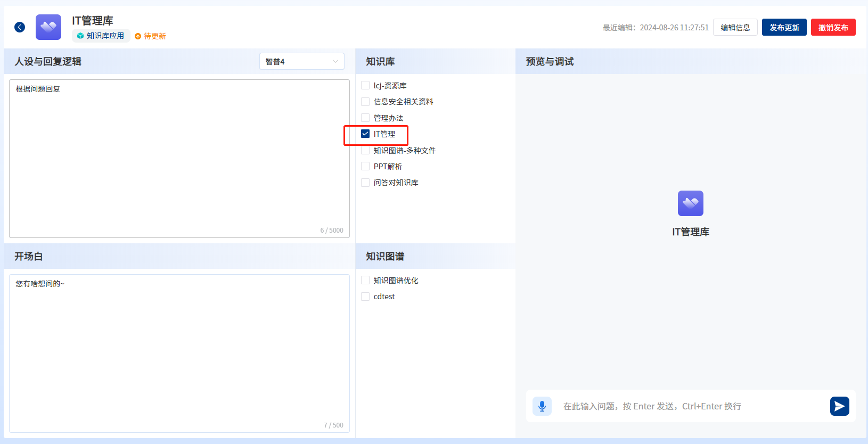The image size is (868, 444).
Task: Click the IT管理库 app logo in header
Action: pos(48,27)
